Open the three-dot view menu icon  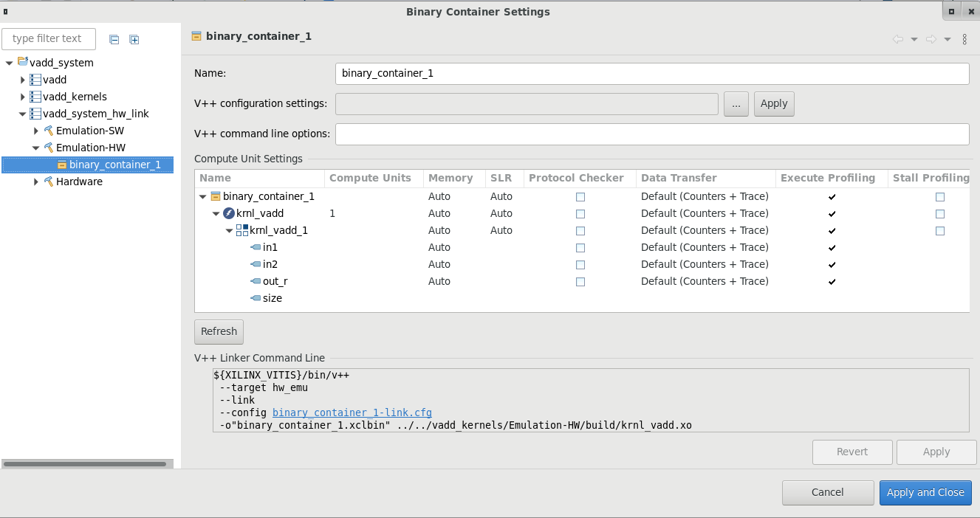964,39
